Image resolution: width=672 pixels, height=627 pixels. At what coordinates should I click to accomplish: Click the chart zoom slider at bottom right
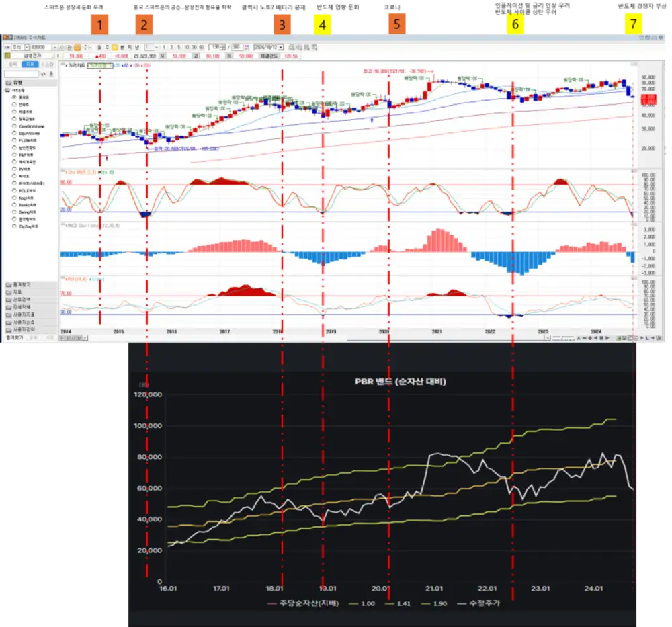562,338
